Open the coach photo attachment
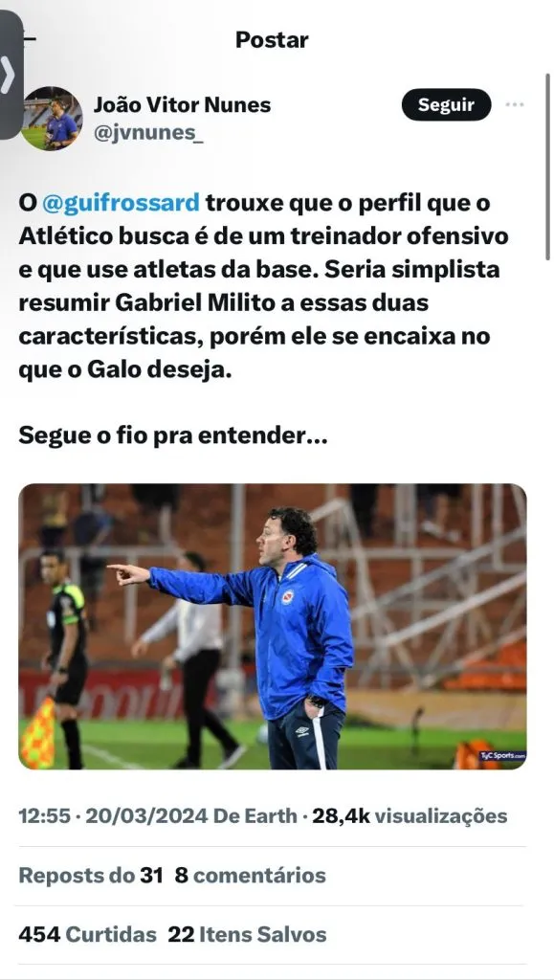This screenshot has width=554, height=980. (x=273, y=626)
